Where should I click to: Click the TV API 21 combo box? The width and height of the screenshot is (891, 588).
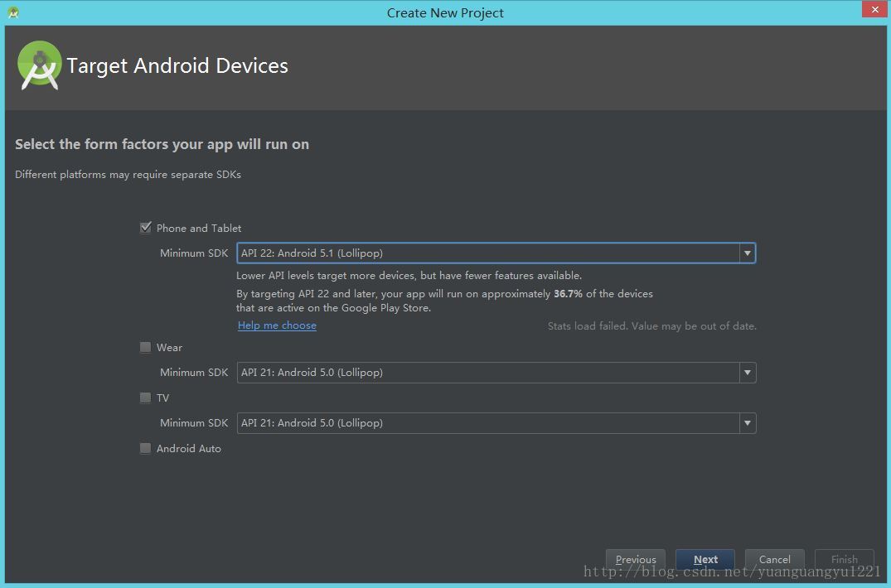(x=496, y=423)
